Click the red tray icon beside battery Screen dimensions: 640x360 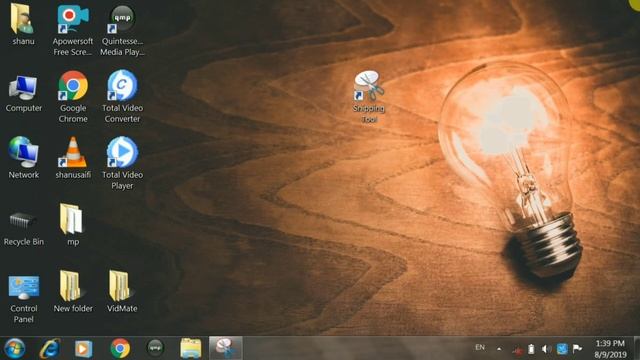coord(517,350)
